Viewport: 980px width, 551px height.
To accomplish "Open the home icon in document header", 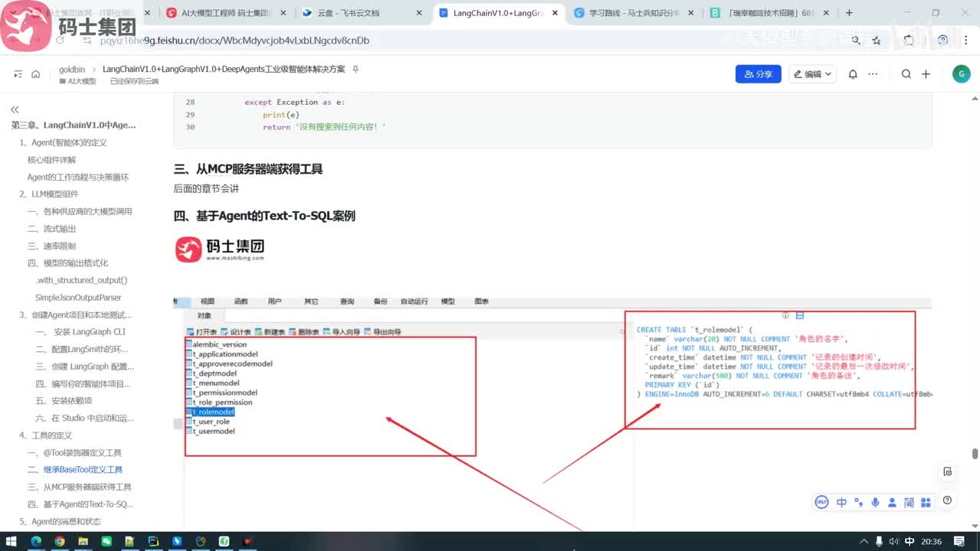I will (x=35, y=74).
